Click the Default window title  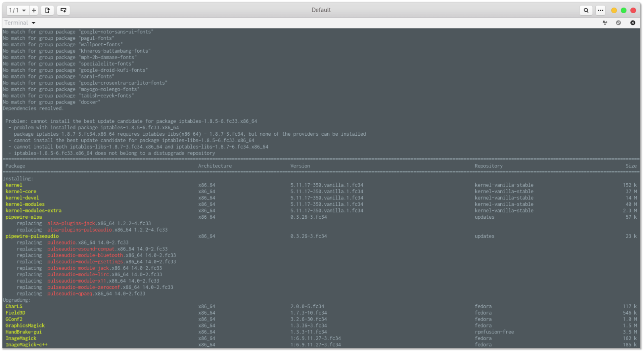click(x=321, y=10)
